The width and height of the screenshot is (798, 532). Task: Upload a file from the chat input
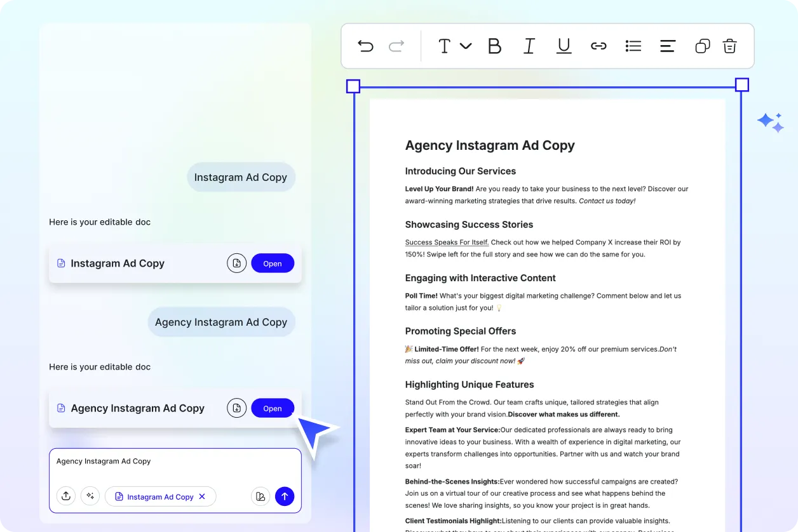(x=66, y=496)
